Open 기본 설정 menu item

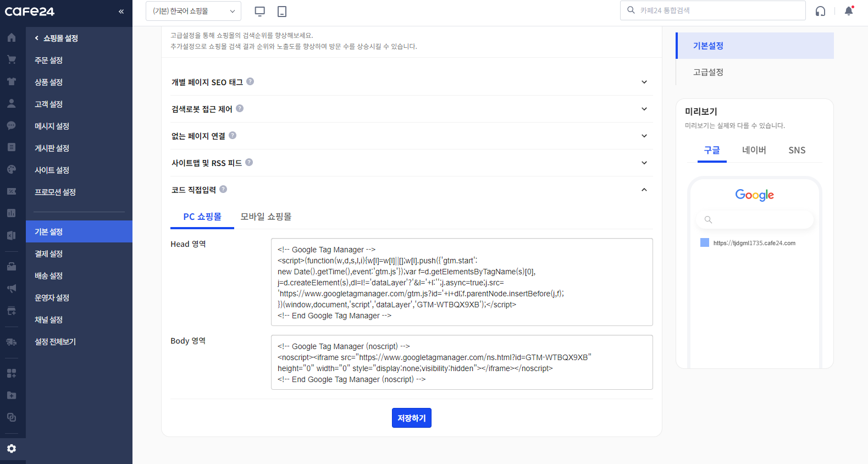[79, 231]
